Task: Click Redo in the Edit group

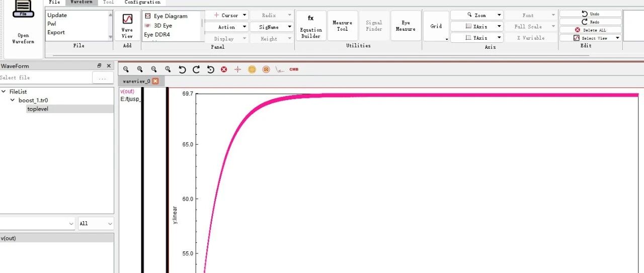Action: pyautogui.click(x=590, y=22)
